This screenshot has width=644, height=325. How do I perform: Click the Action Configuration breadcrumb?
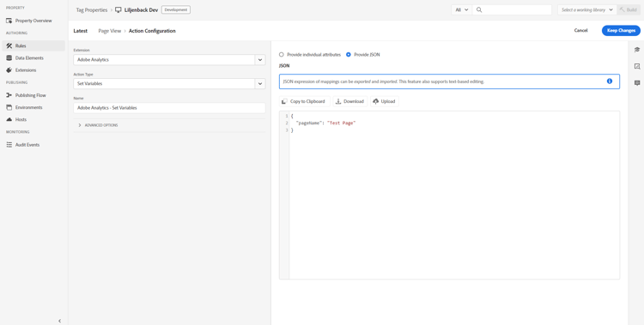(x=152, y=31)
